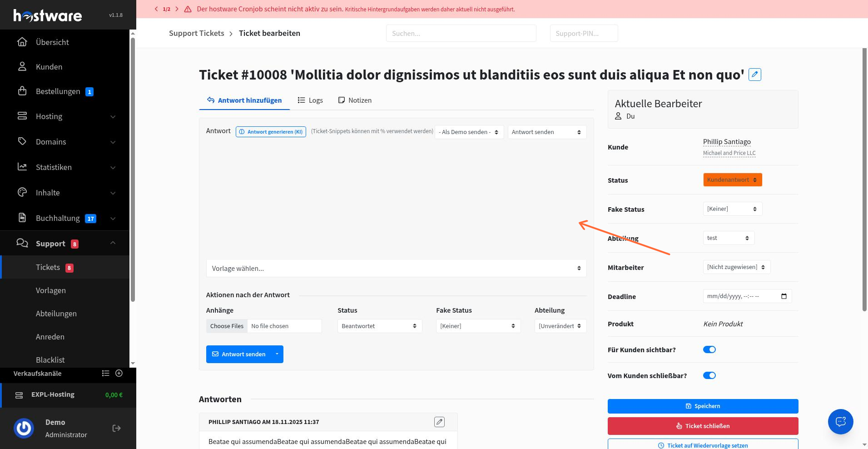
Task: Click the Statistiken chart icon
Action: [22, 167]
